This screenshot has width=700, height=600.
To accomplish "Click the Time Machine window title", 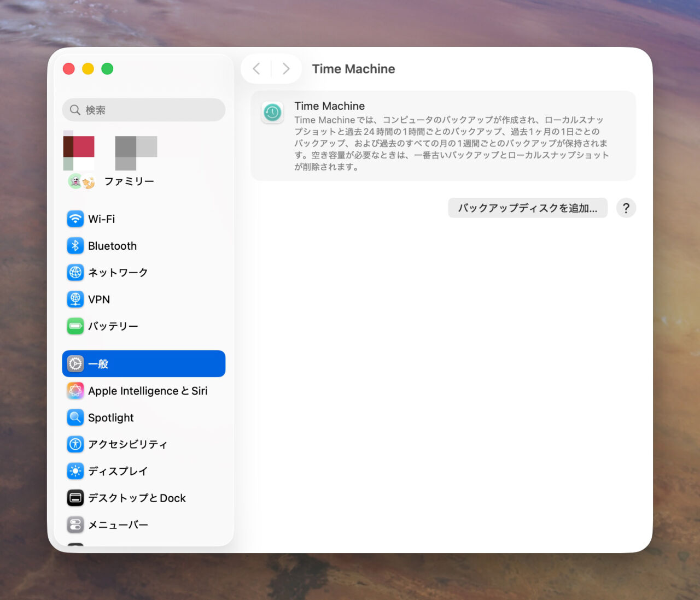I will pyautogui.click(x=353, y=69).
